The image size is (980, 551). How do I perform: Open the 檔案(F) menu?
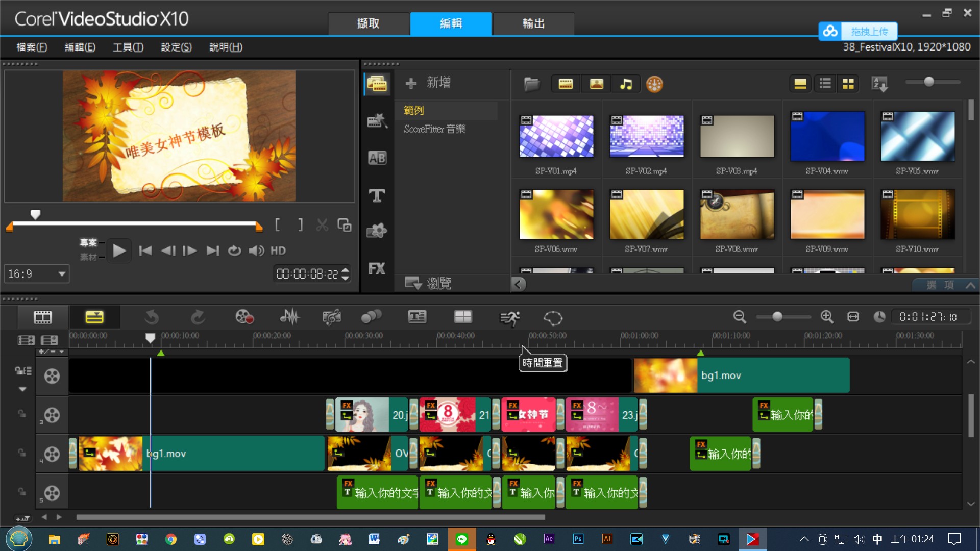(32, 47)
